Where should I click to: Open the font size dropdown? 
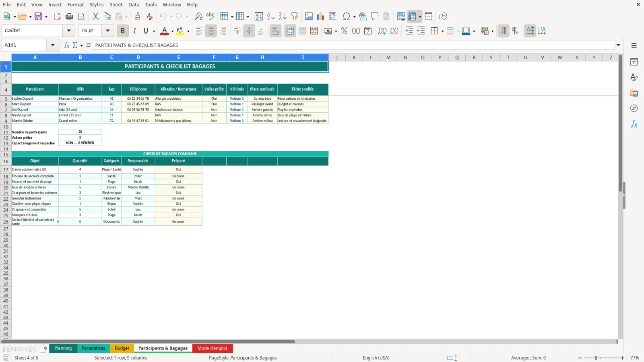107,31
